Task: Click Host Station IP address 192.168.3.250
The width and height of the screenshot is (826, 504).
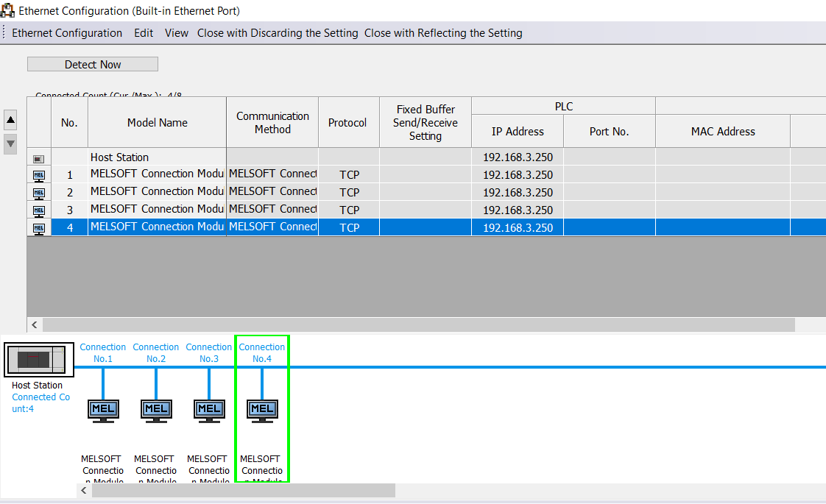Action: 518,157
